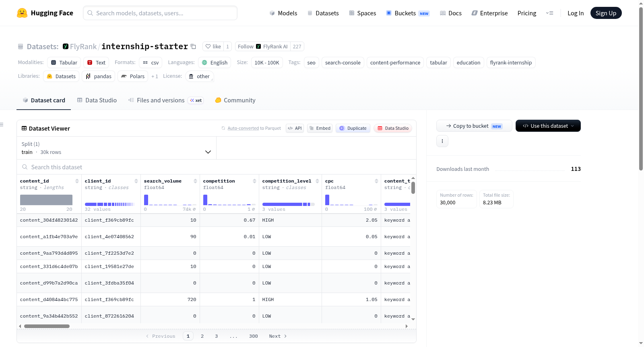644x347 pixels.
Task: Sort the competition column
Action: coord(254,181)
